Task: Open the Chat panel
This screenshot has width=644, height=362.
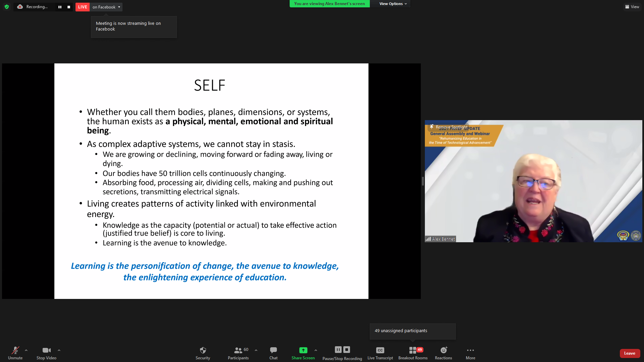Action: (x=273, y=350)
